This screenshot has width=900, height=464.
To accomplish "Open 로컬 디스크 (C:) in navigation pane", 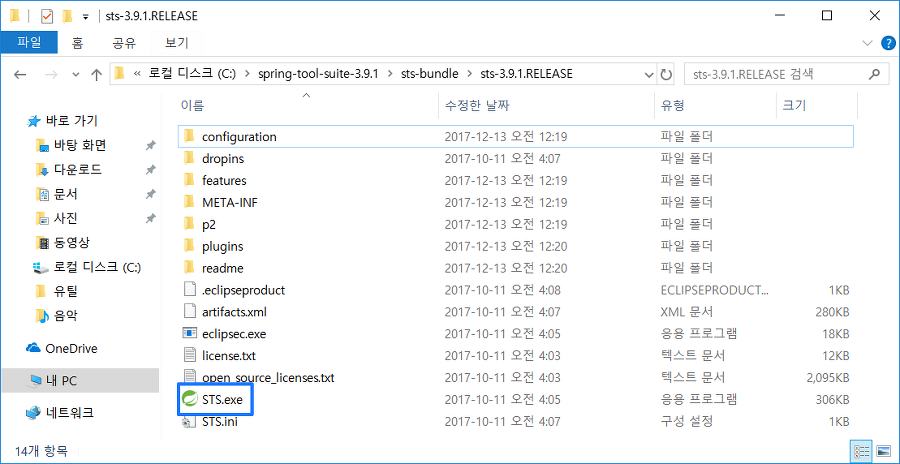I will point(86,268).
